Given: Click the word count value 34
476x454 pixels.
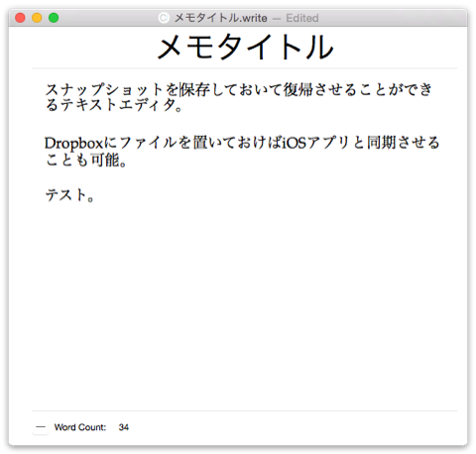Looking at the screenshot, I should coord(124,427).
